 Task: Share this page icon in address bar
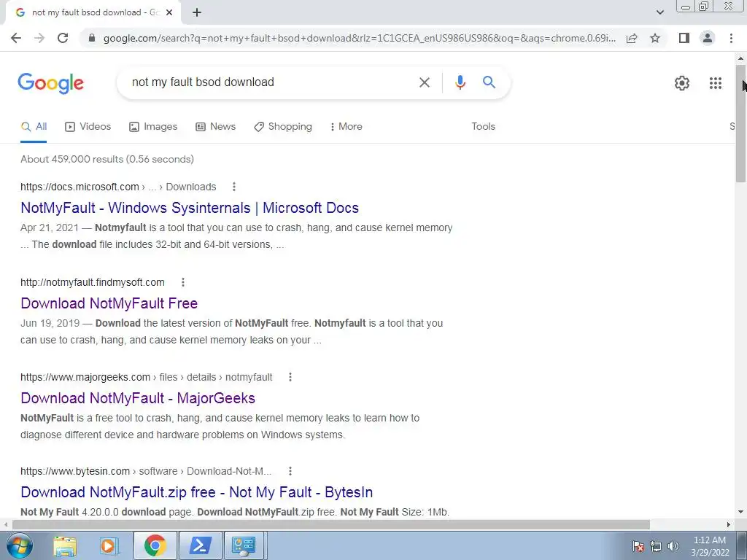tap(632, 38)
